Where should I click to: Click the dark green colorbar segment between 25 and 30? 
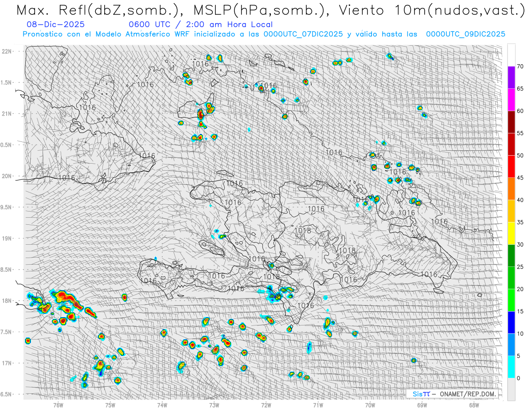click(x=511, y=255)
